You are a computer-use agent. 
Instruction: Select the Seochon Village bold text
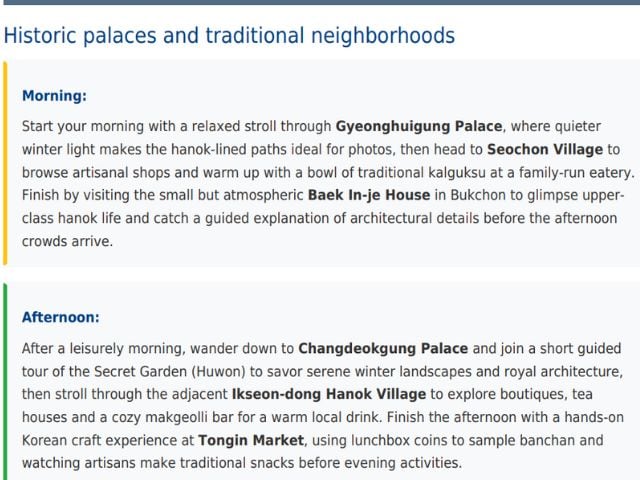pyautogui.click(x=545, y=149)
